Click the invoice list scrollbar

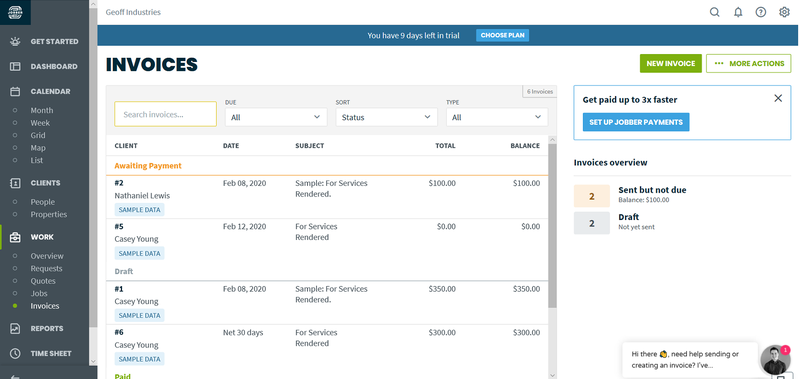click(553, 225)
